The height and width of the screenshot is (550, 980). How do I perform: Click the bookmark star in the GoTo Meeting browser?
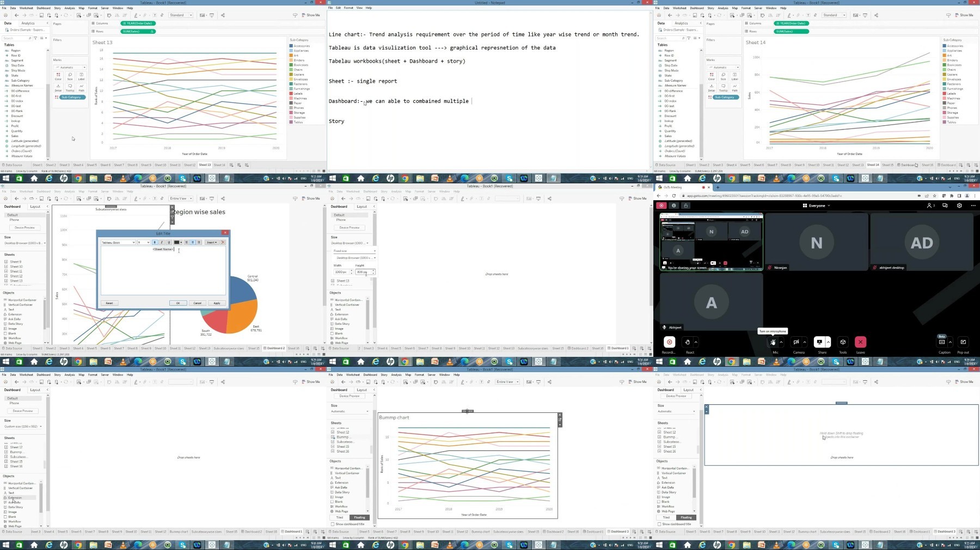[x=935, y=196]
